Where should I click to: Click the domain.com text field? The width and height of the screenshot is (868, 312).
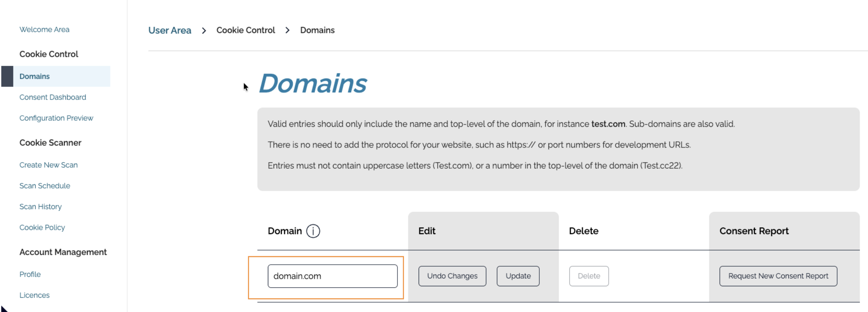tap(332, 276)
